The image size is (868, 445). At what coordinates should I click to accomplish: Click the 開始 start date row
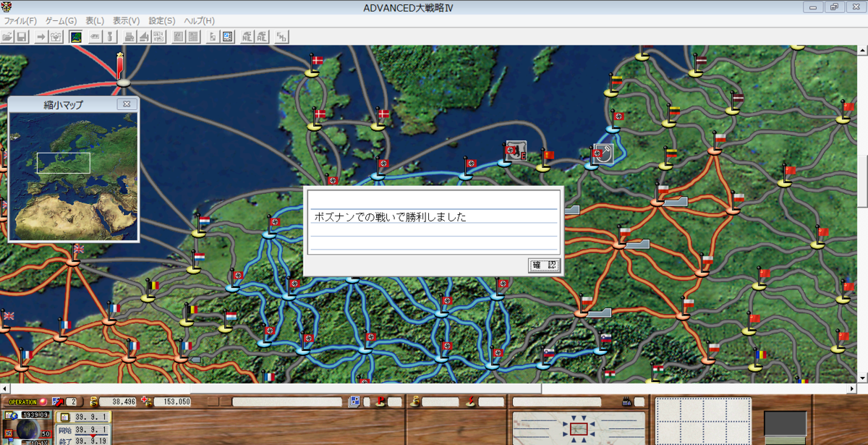point(83,430)
